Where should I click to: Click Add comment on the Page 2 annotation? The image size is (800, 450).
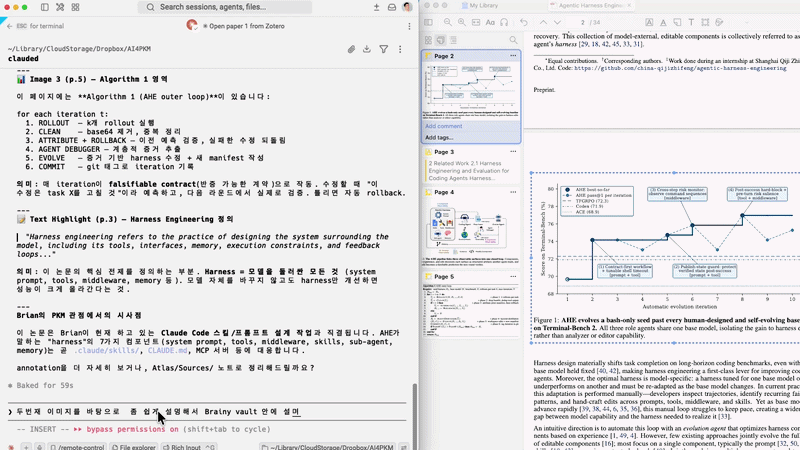pos(444,126)
